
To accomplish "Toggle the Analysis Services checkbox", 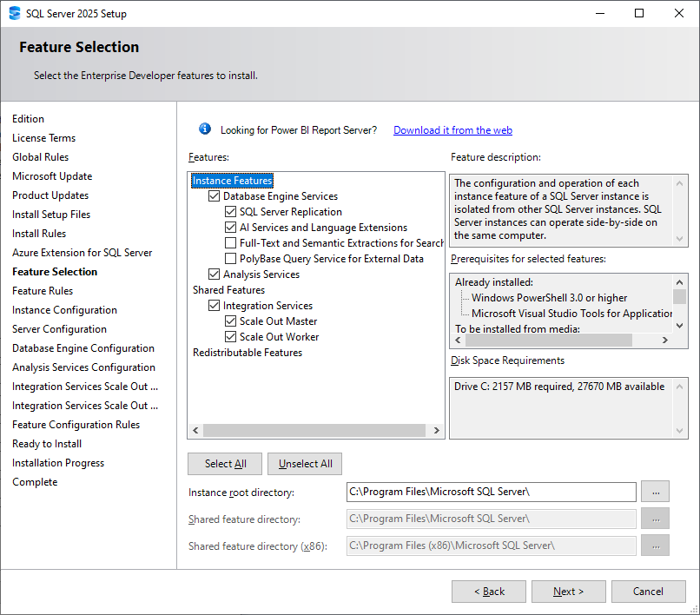I will pos(215,274).
